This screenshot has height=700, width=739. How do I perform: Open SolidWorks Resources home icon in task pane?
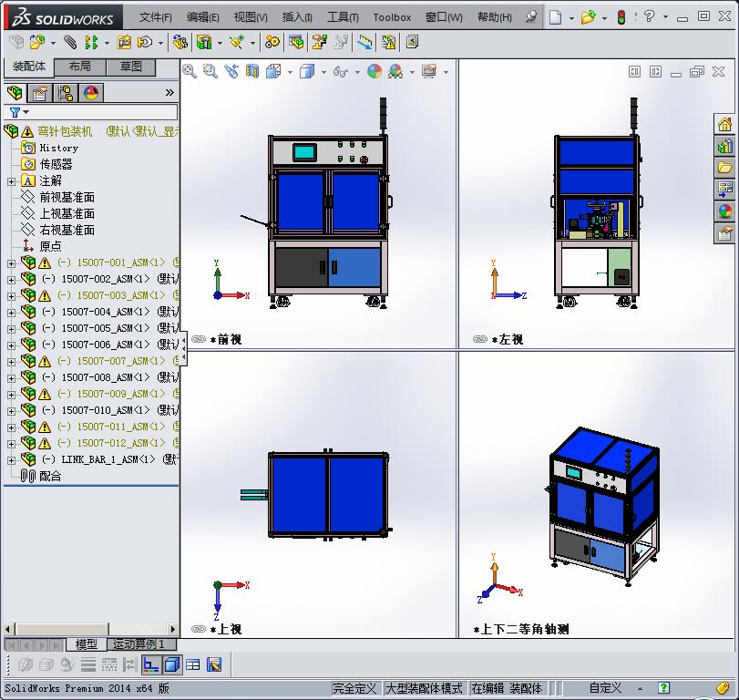[x=725, y=125]
